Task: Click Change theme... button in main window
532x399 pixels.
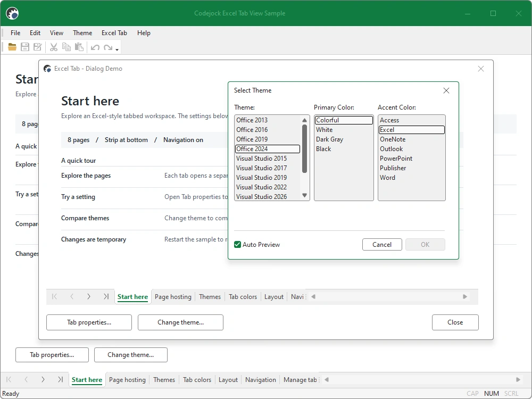Action: (x=131, y=355)
